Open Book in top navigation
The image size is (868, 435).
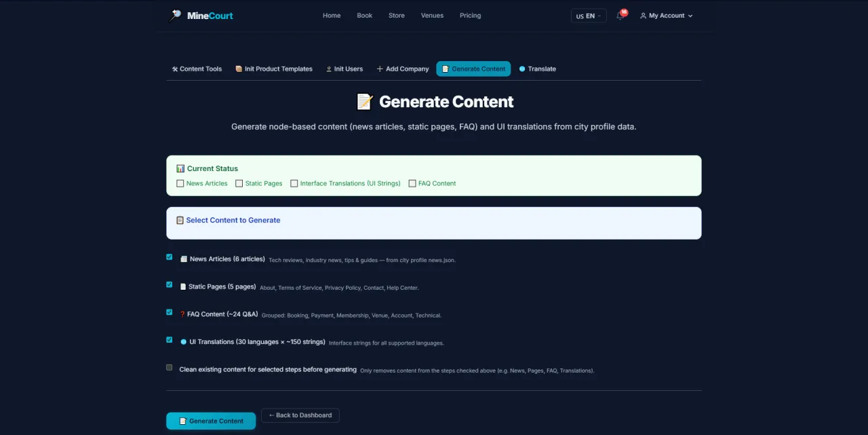point(365,16)
